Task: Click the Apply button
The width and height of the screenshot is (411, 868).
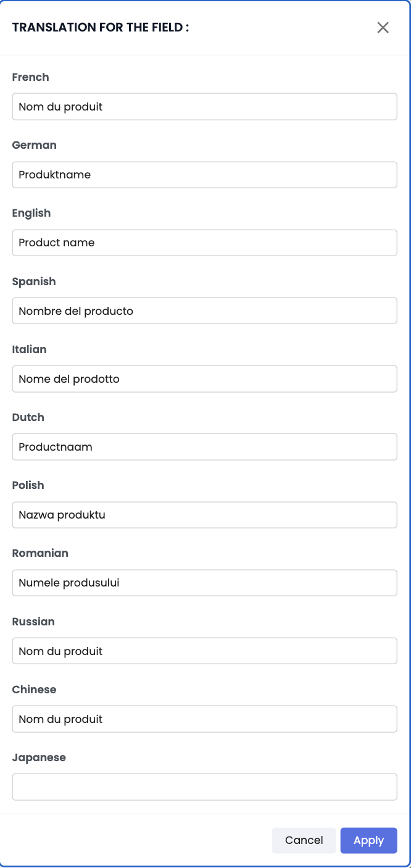Action: click(x=368, y=840)
